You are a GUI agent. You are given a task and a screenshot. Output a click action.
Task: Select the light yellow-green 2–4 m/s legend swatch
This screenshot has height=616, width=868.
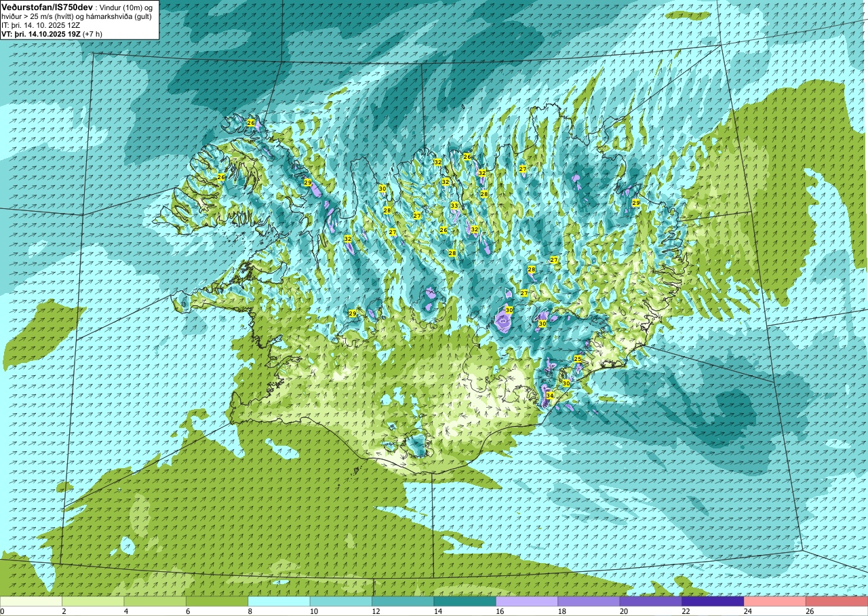click(x=93, y=601)
